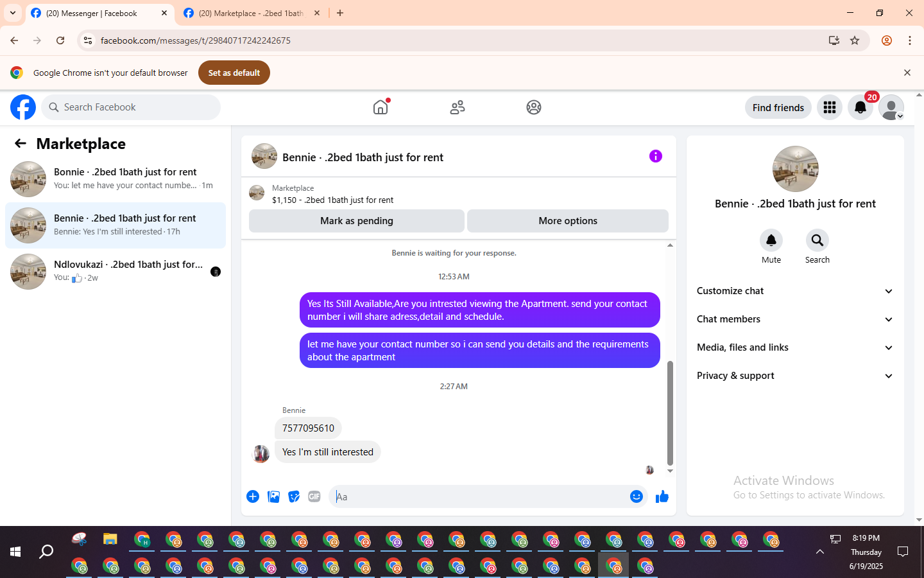Install app icon in the address bar
The width and height of the screenshot is (924, 578).
pyautogui.click(x=834, y=40)
